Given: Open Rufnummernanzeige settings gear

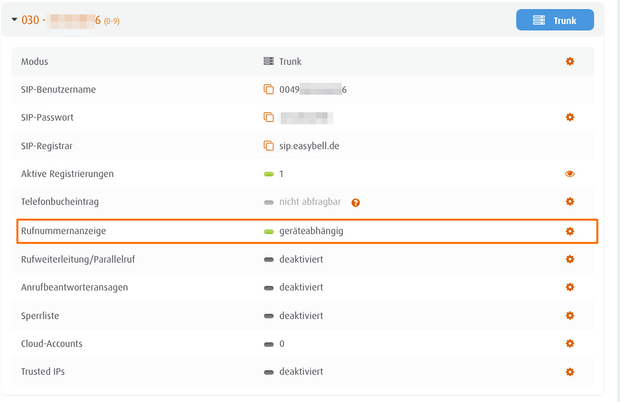Looking at the screenshot, I should point(570,231).
